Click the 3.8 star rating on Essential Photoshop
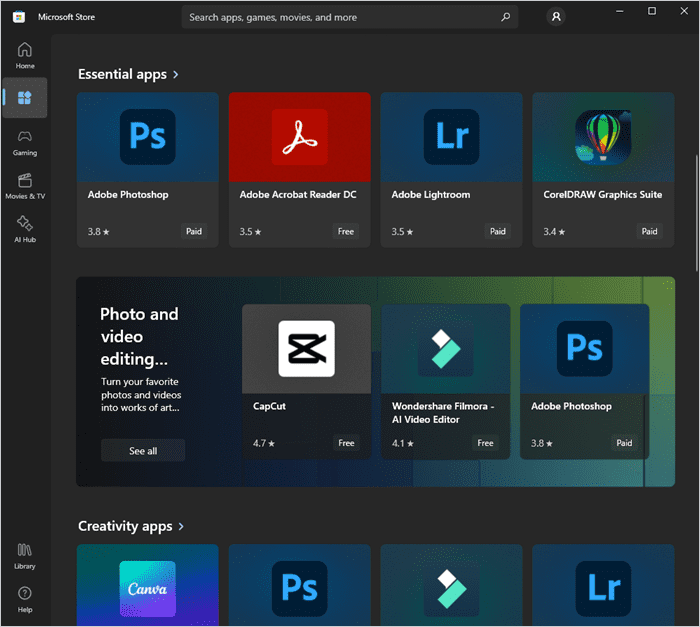Image resolution: width=700 pixels, height=627 pixels. point(98,232)
